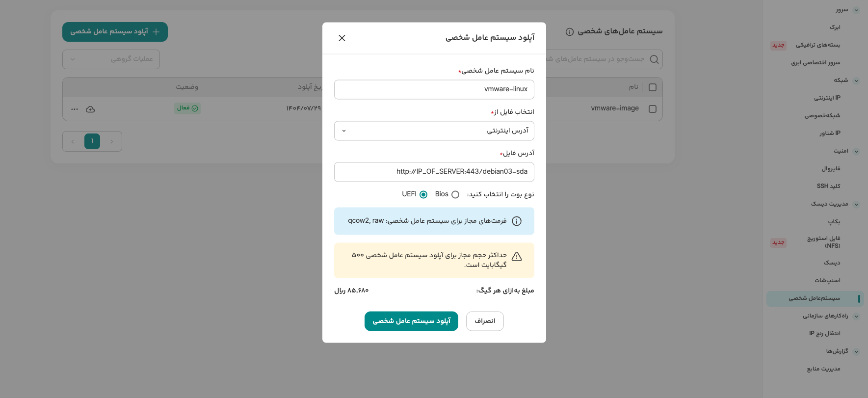Close the upload custom OS dialog

(342, 38)
